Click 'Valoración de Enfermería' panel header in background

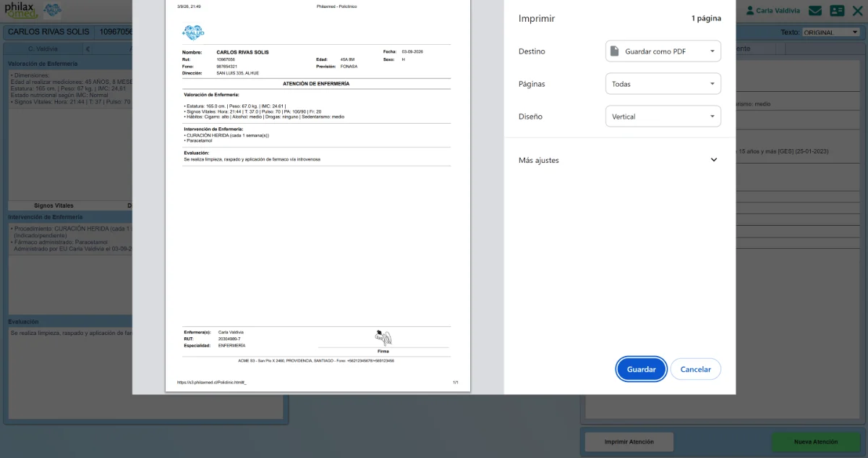[x=43, y=64]
